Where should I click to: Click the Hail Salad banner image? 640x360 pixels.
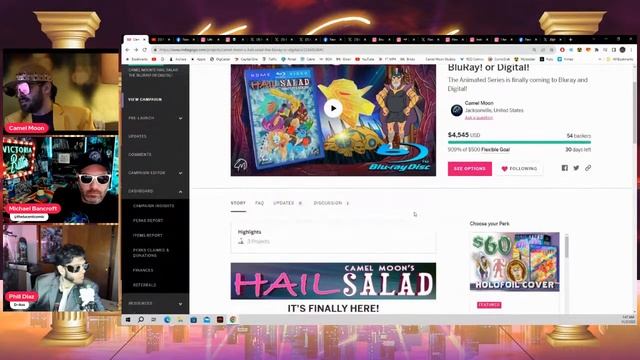pos(333,281)
